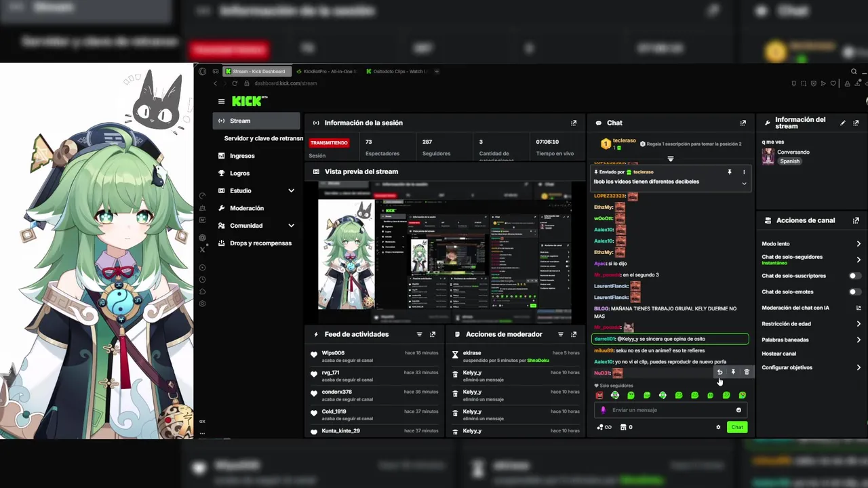Open chat settings gear icon
Image resolution: width=868 pixels, height=488 pixels.
(718, 427)
